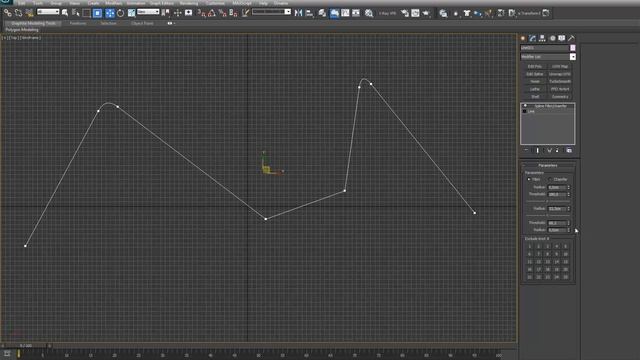
Task: Select the Chamfer radio button
Action: pyautogui.click(x=550, y=179)
